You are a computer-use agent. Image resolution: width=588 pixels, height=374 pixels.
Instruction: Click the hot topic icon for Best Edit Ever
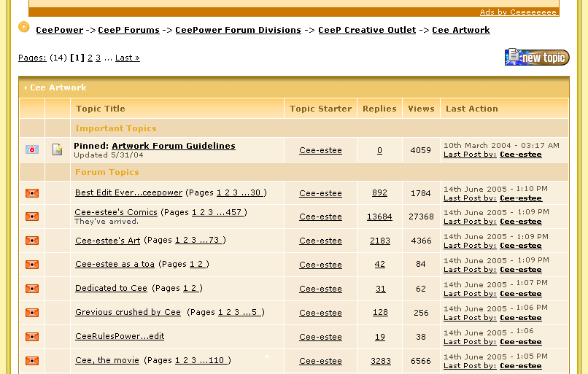coord(32,193)
